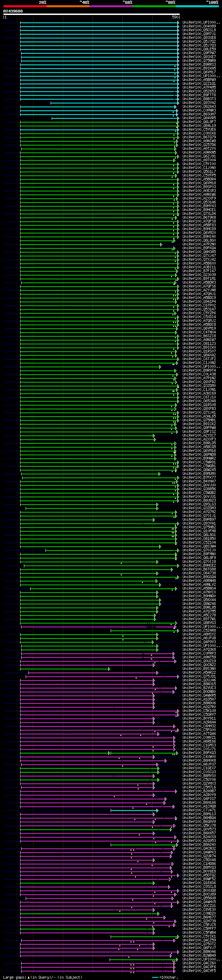Click UniRef100_C7J471 label
222x980 pixels.
[199, 810]
